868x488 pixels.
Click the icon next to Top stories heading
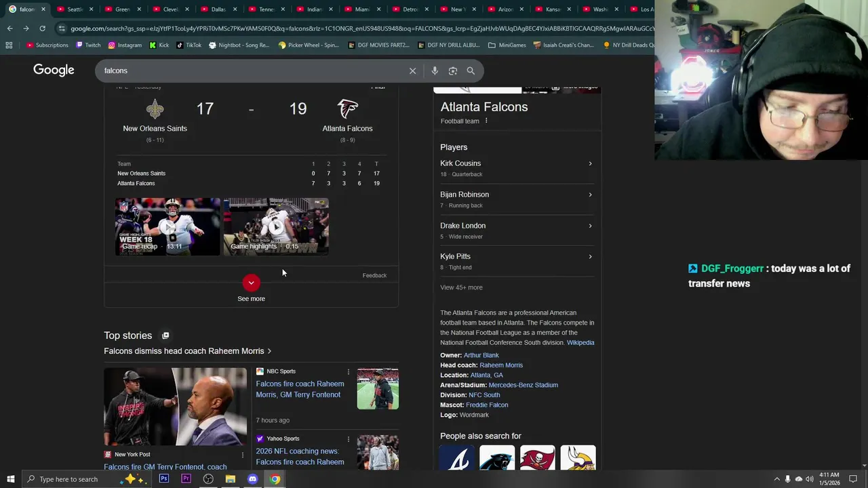[x=165, y=335]
